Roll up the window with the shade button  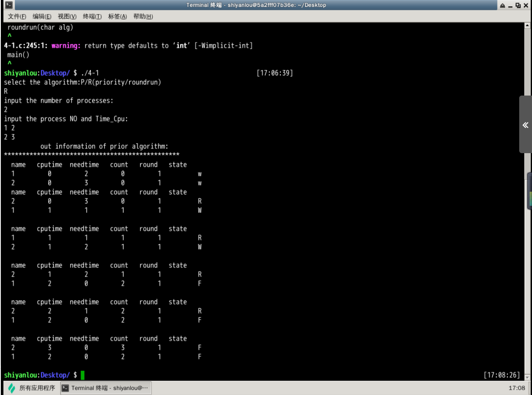click(503, 5)
